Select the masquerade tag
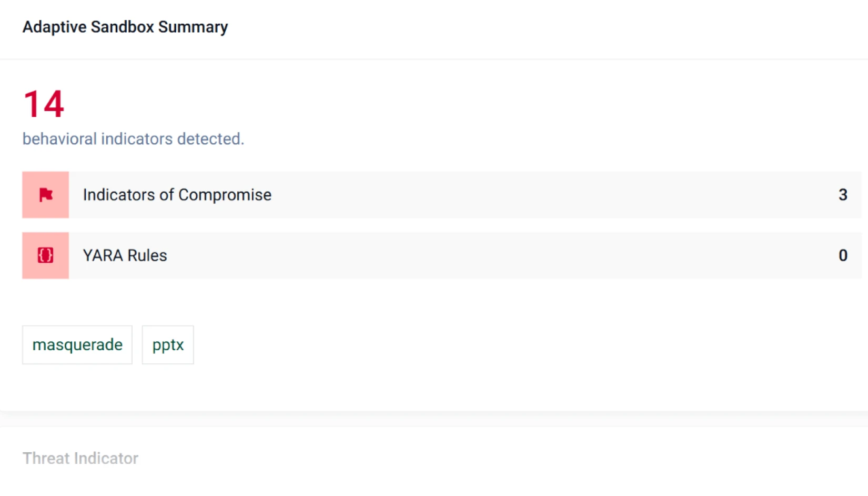 [x=77, y=345]
